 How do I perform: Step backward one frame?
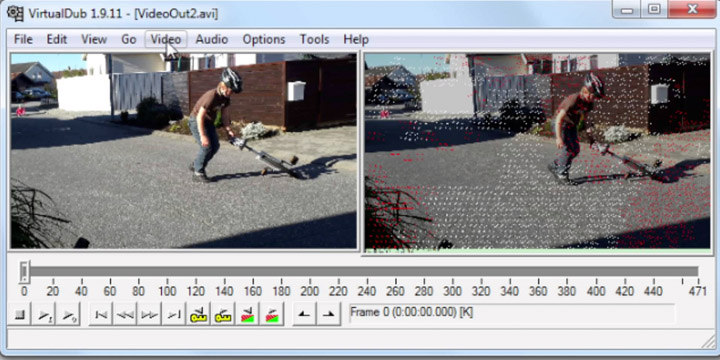coord(125,314)
